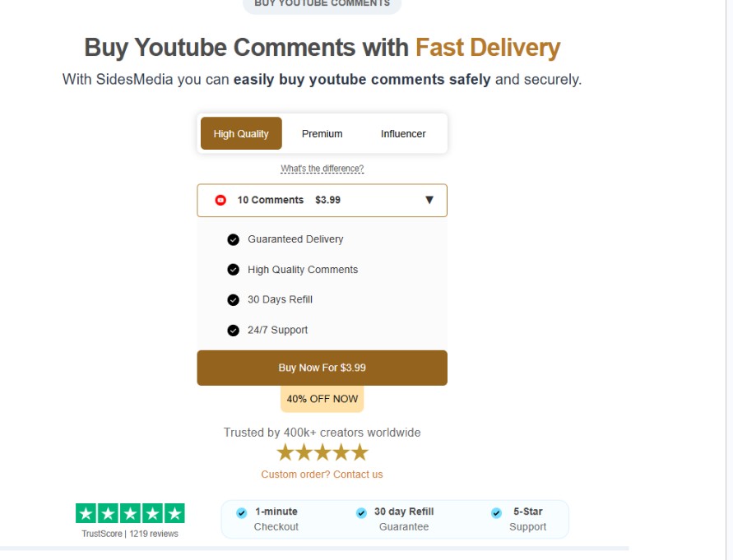Click the 30 Days Refill checkmark icon
This screenshot has width=733, height=560.
pyautogui.click(x=233, y=300)
